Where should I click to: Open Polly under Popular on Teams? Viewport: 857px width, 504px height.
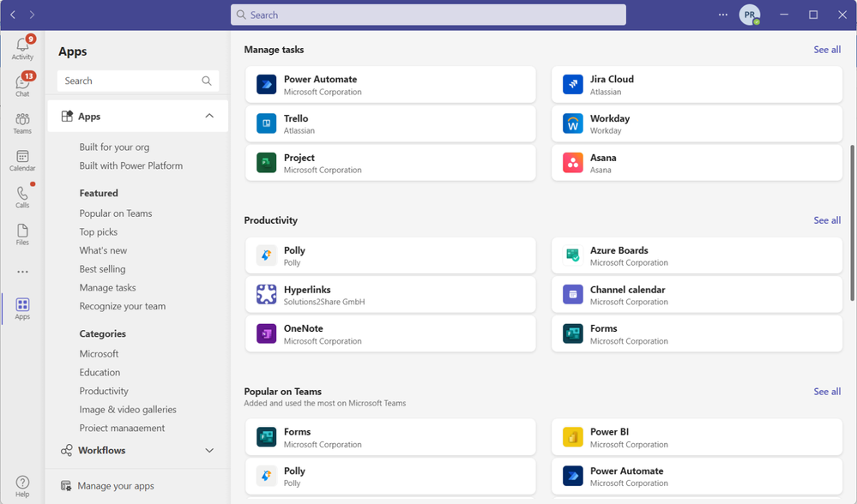(x=390, y=477)
